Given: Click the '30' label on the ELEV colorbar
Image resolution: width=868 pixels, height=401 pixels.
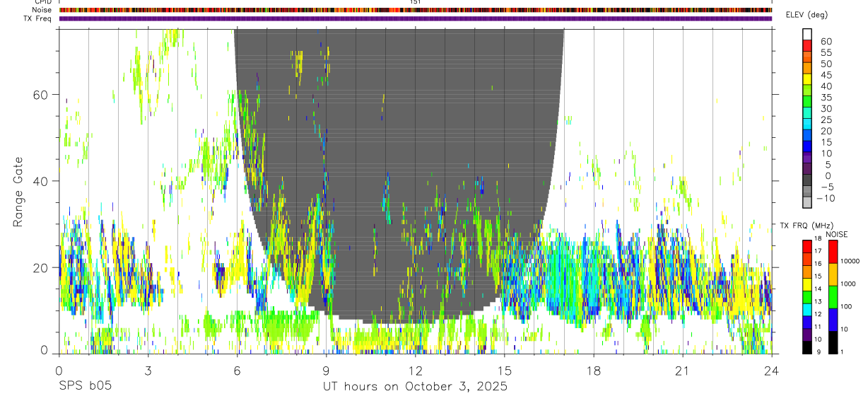Looking at the screenshot, I should 826,108.
